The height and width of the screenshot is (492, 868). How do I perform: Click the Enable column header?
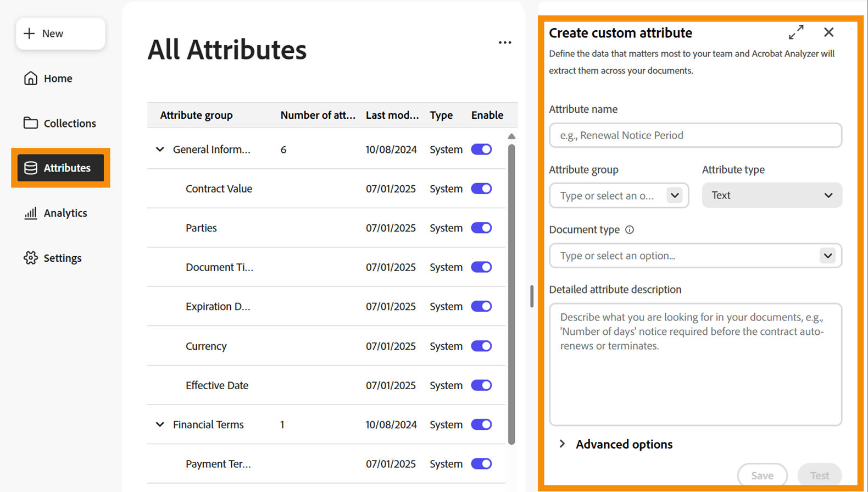tap(487, 115)
